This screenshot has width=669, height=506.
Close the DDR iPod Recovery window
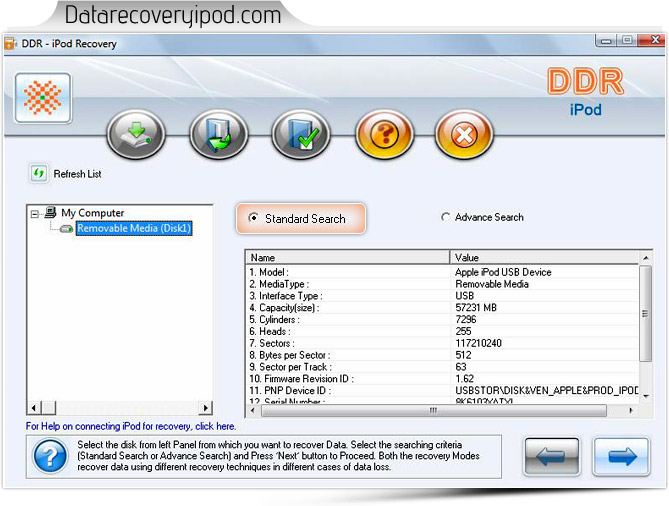(x=653, y=41)
